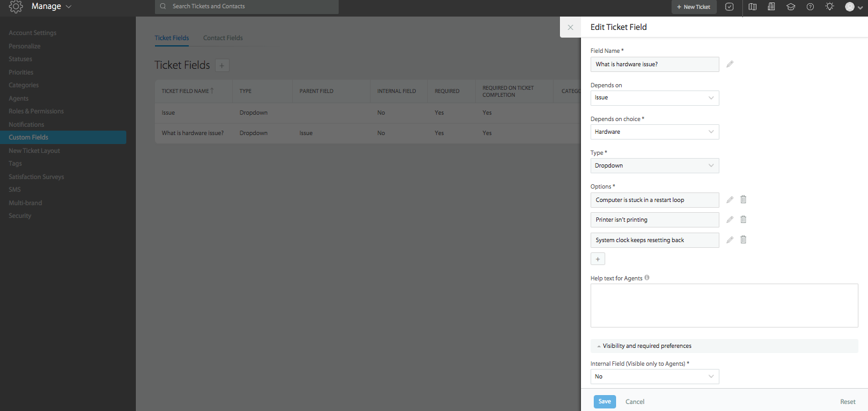Add a new option with the plus button
This screenshot has height=411, width=868.
(x=598, y=259)
